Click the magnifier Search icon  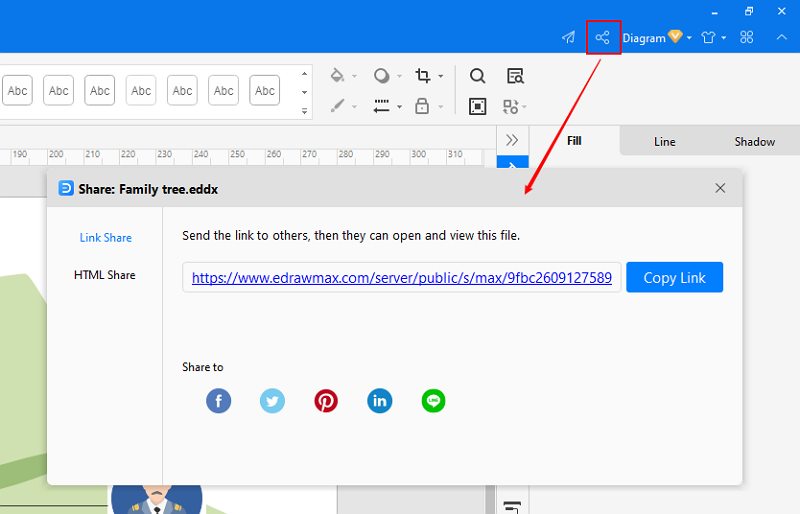478,76
